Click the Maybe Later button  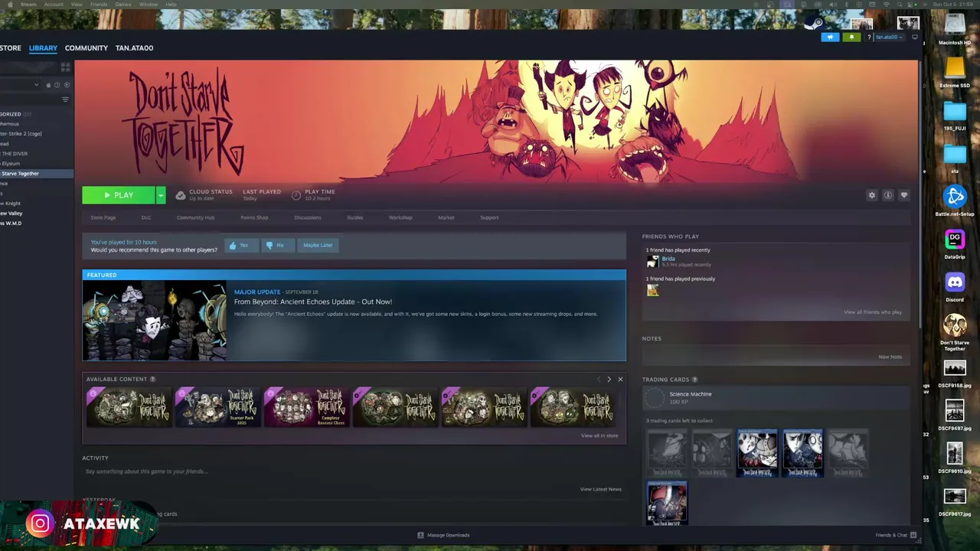coord(318,245)
